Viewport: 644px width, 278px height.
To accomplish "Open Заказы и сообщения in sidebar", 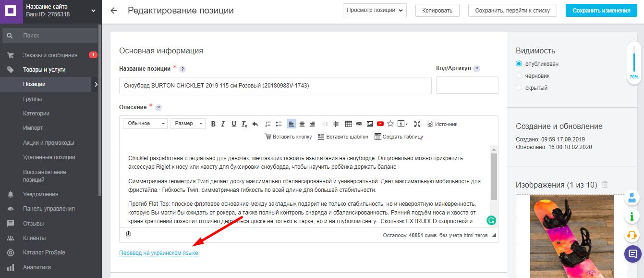I will (50, 55).
